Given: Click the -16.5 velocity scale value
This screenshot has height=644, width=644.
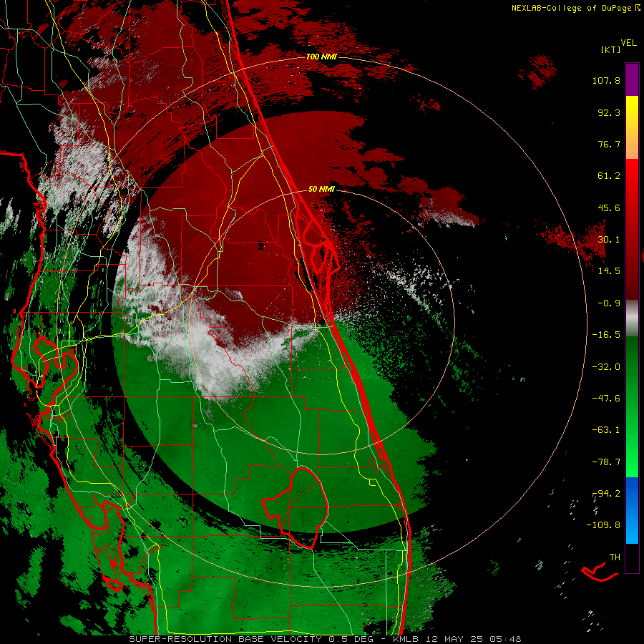Looking at the screenshot, I should [x=606, y=335].
